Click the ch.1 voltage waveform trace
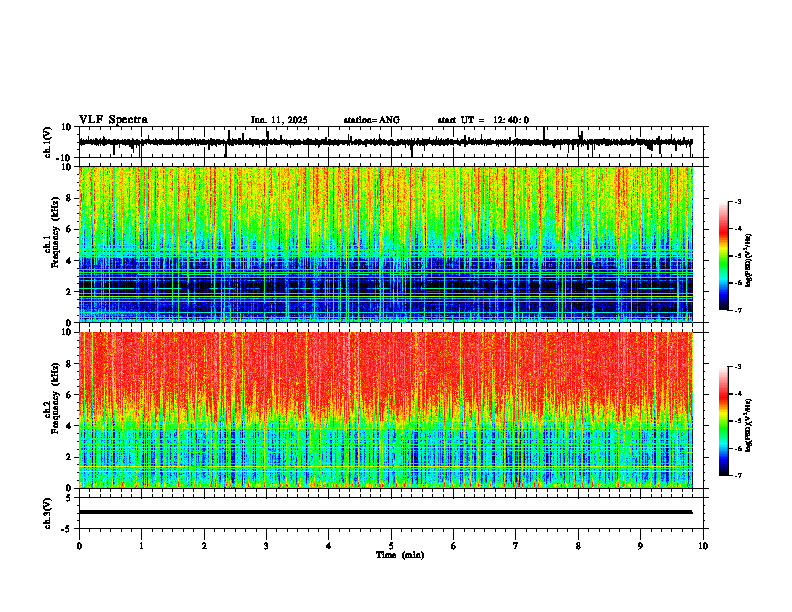 pyautogui.click(x=385, y=142)
